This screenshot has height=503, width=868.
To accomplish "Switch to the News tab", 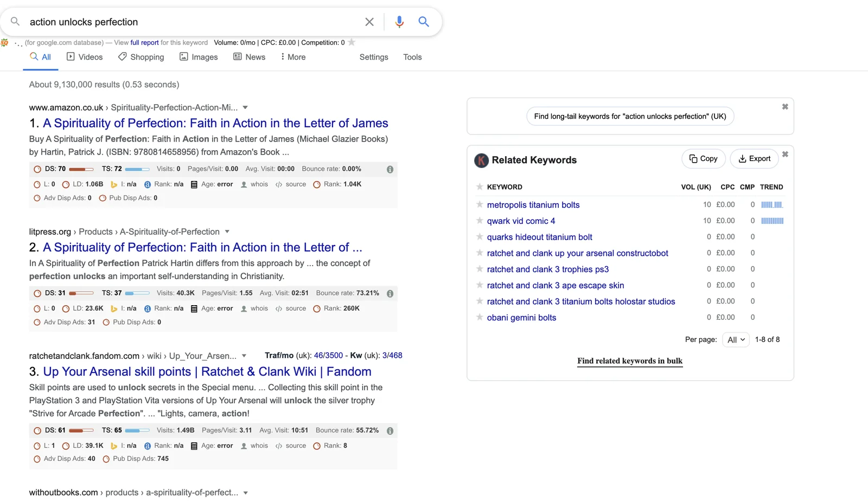I will (249, 57).
